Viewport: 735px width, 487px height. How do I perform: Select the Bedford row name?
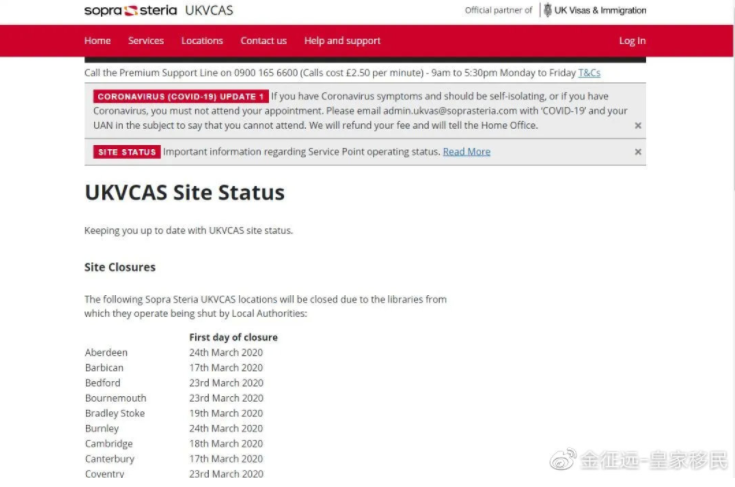coord(103,382)
